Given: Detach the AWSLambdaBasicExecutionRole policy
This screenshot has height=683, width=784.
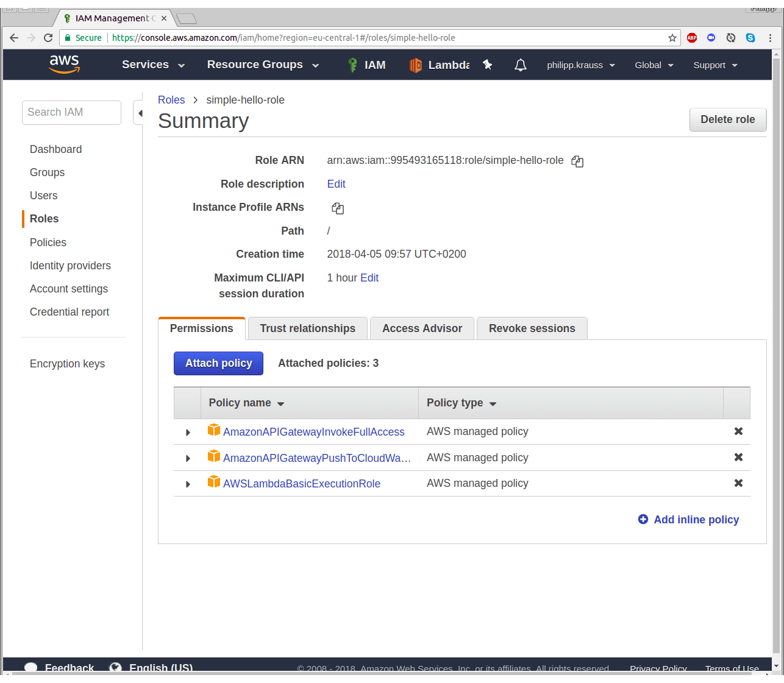Looking at the screenshot, I should pos(738,483).
